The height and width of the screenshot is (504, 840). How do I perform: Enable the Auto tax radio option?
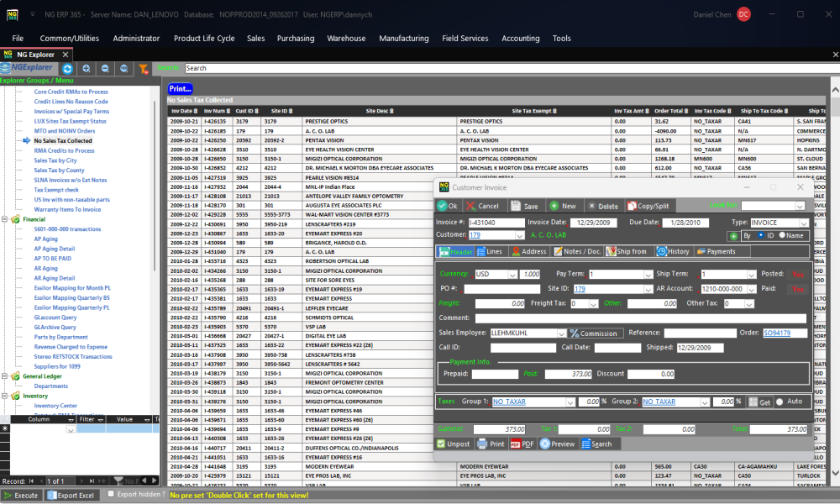click(x=779, y=402)
